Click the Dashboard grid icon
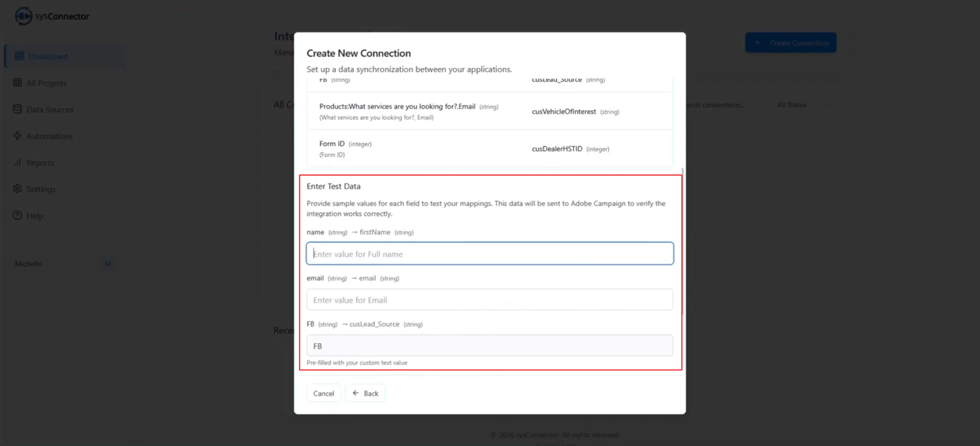 pyautogui.click(x=19, y=56)
